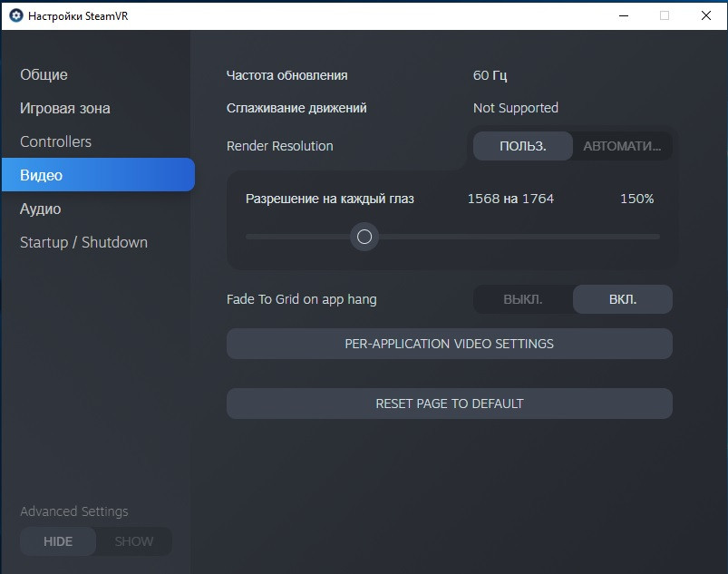Image resolution: width=728 pixels, height=574 pixels.
Task: Click the per-eye resolution slider handle
Action: (x=364, y=237)
